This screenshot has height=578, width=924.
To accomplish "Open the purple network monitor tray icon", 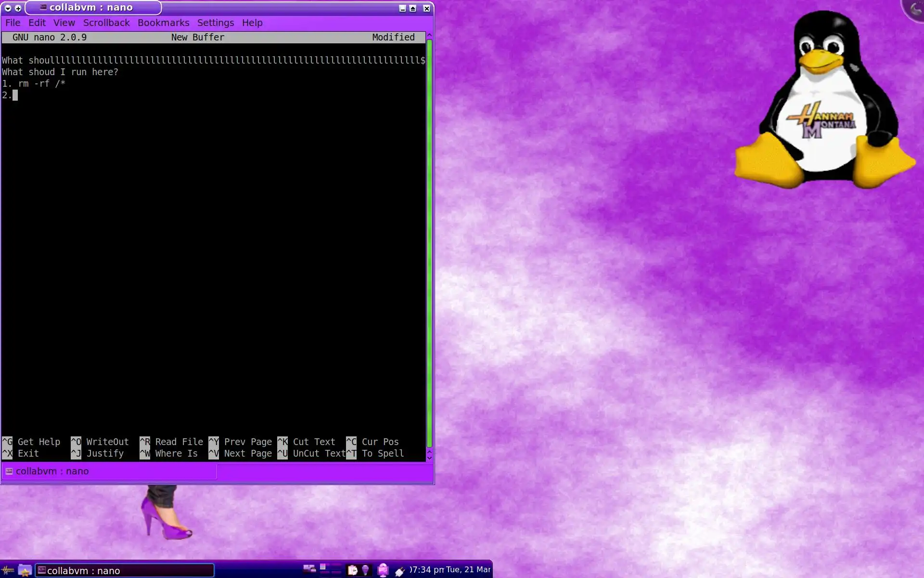I will (383, 570).
